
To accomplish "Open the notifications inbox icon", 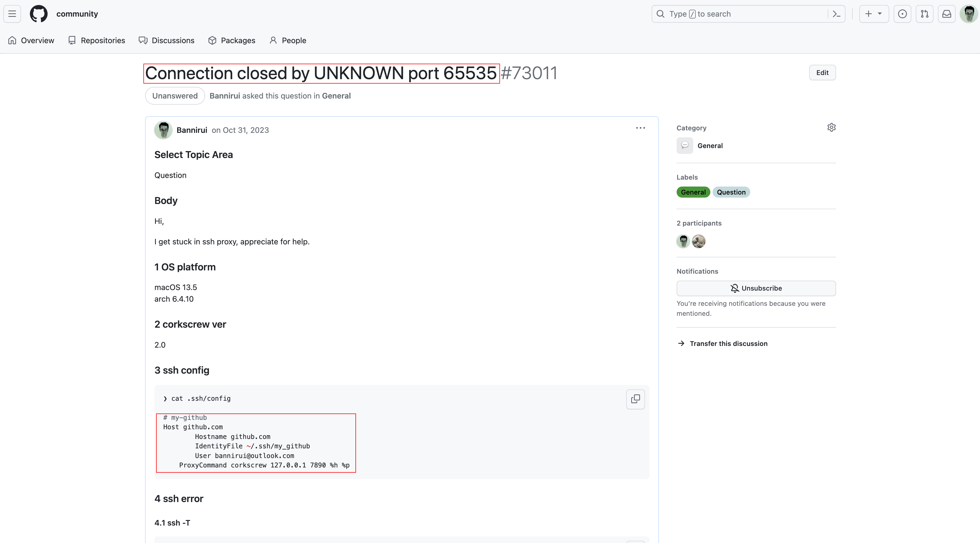I will click(947, 14).
